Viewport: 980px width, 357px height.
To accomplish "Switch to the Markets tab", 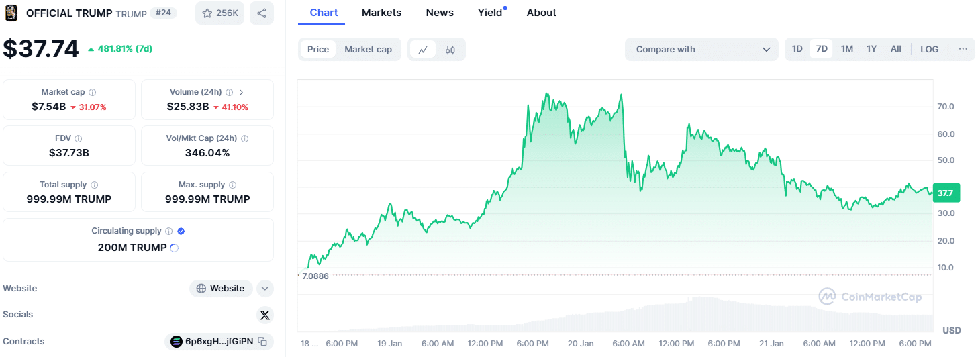I will coord(381,13).
